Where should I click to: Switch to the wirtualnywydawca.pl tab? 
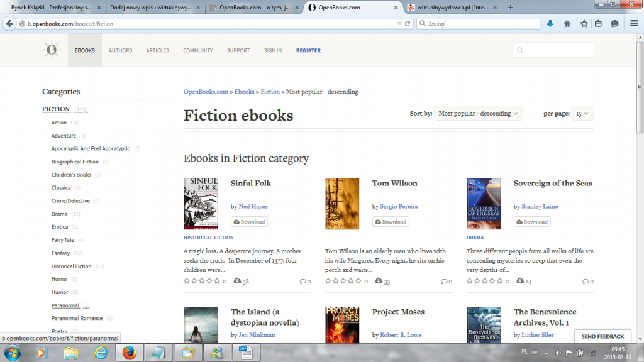coord(453,8)
